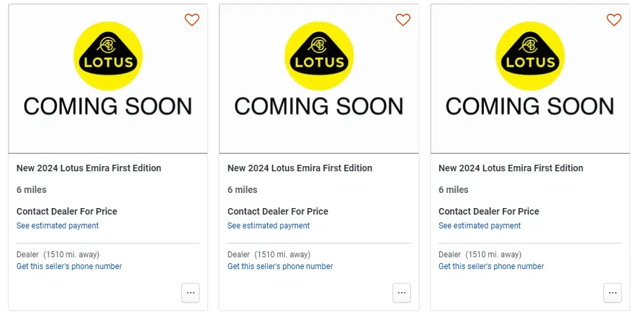This screenshot has height=317, width=644.
Task: Open middle card's See estimated payment link
Action: [268, 225]
